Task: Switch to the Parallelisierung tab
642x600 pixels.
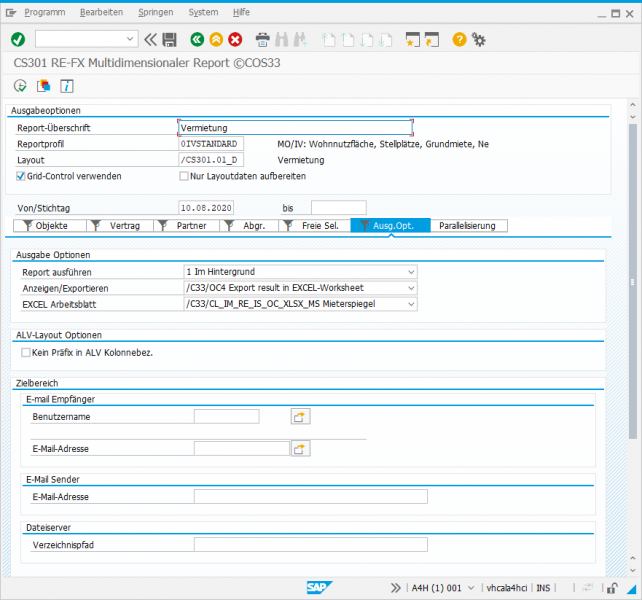Action: pyautogui.click(x=469, y=226)
